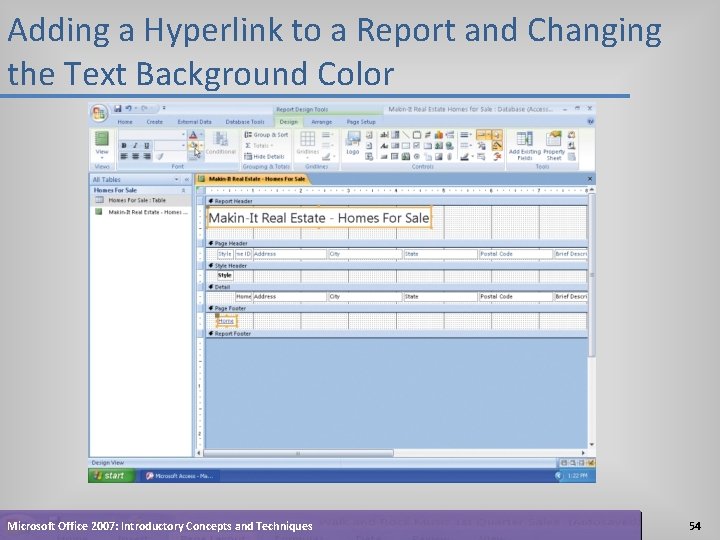Center the text alignment
The image size is (720, 540).
135,157
